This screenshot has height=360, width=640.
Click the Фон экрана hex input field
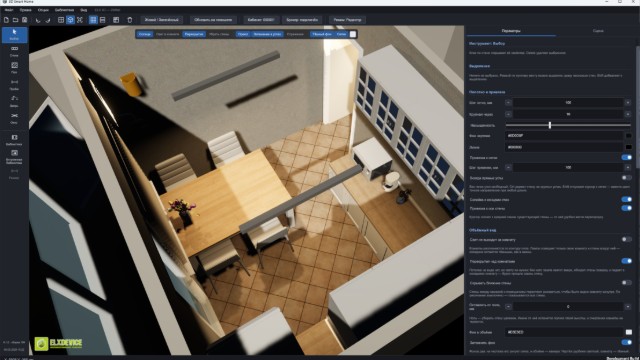pyautogui.click(x=564, y=136)
